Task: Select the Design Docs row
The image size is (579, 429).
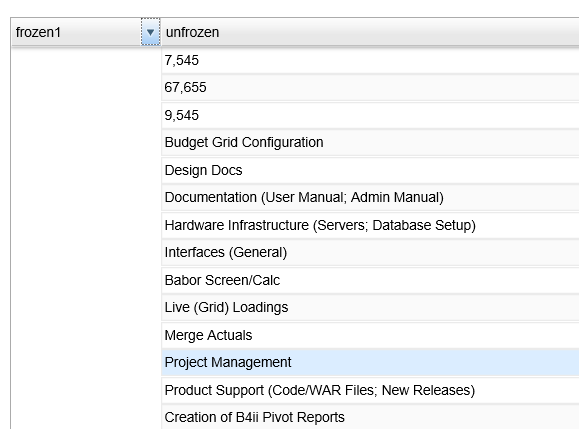Action: (x=370, y=171)
